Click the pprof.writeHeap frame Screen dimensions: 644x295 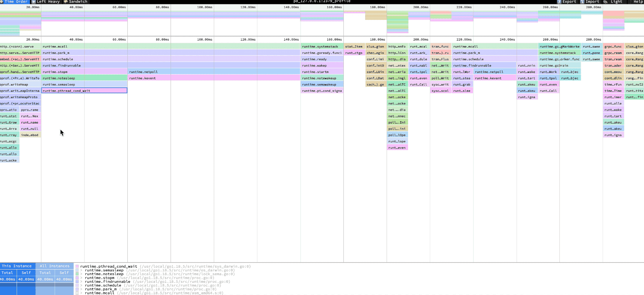(x=20, y=84)
